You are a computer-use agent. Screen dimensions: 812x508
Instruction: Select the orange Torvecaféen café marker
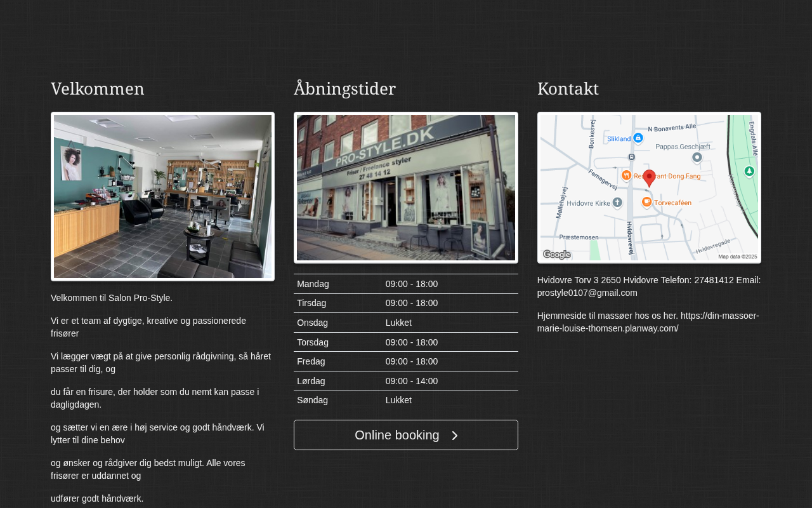[x=646, y=202]
